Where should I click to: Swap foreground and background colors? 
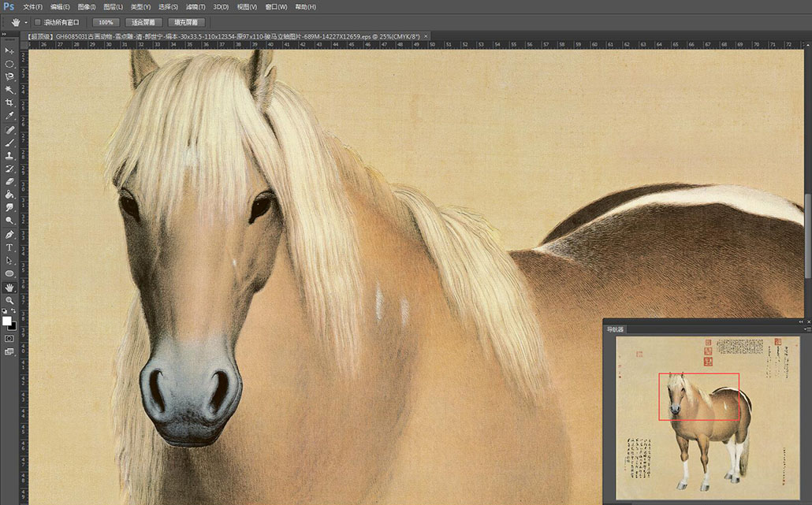13,311
